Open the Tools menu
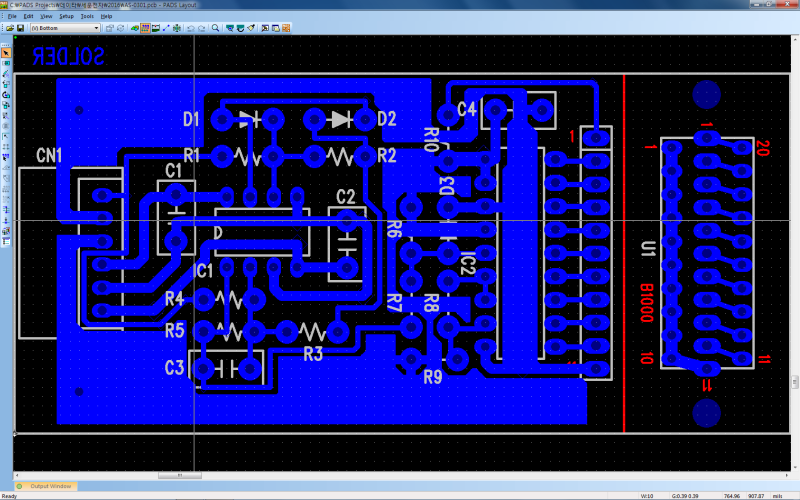 pyautogui.click(x=87, y=16)
